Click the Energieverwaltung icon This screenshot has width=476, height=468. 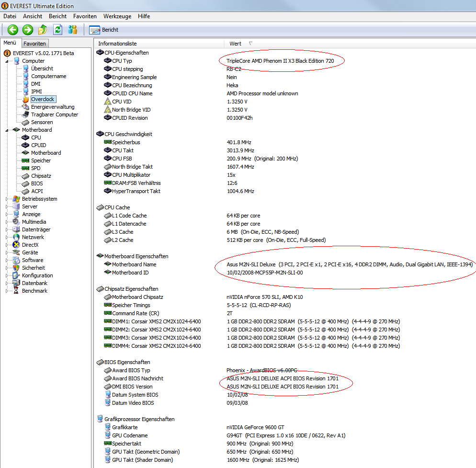pos(26,107)
